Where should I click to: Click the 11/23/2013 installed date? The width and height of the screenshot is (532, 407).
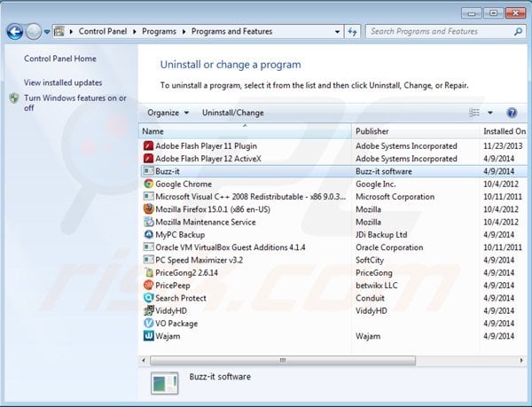(x=503, y=145)
